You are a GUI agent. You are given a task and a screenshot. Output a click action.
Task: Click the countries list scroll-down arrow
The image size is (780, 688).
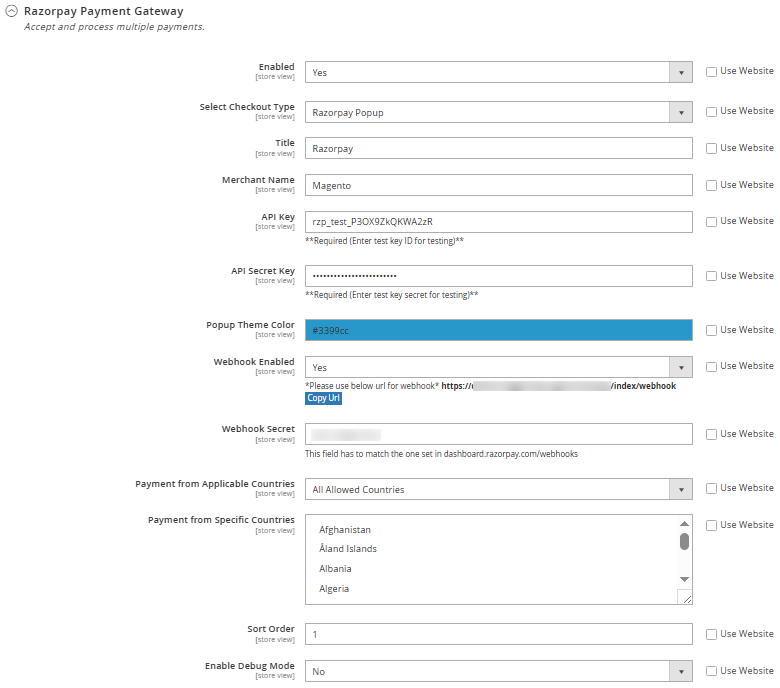tap(684, 579)
